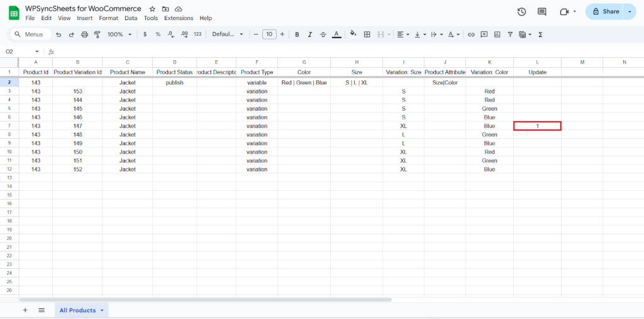The image size is (644, 319).
Task: Click the move to folder icon
Action: pos(165,9)
